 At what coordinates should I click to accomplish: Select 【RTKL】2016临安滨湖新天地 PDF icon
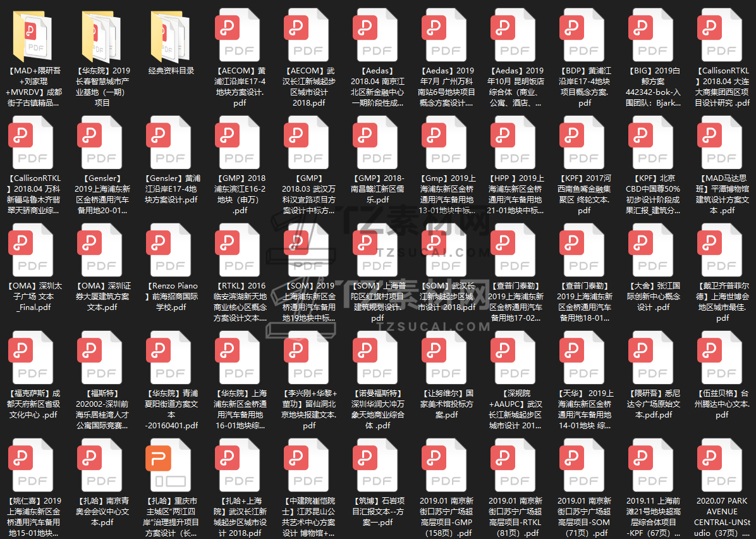(237, 251)
